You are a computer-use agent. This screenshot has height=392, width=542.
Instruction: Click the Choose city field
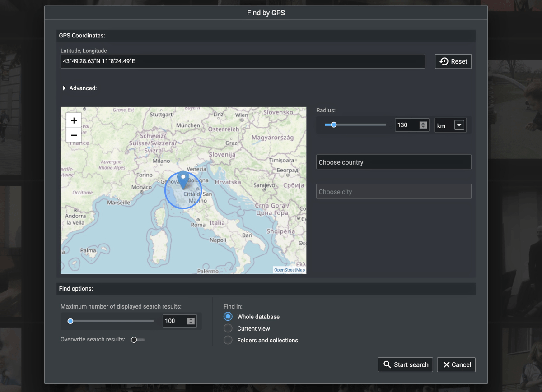point(393,191)
